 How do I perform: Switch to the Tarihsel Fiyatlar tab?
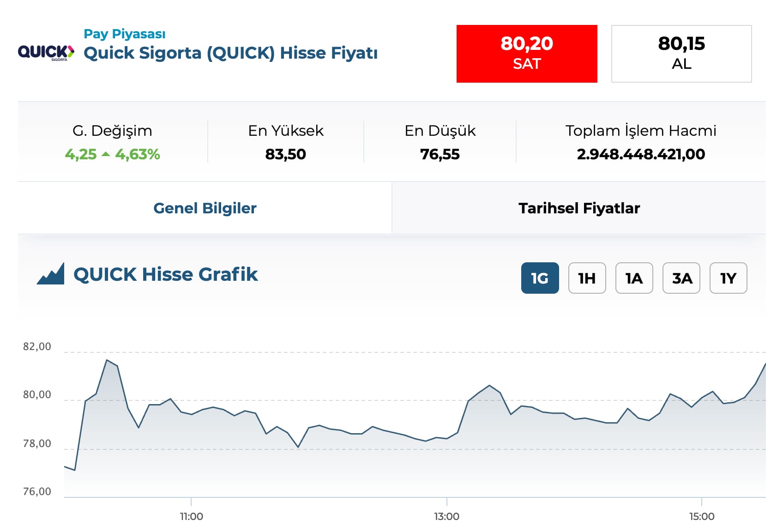click(x=579, y=208)
